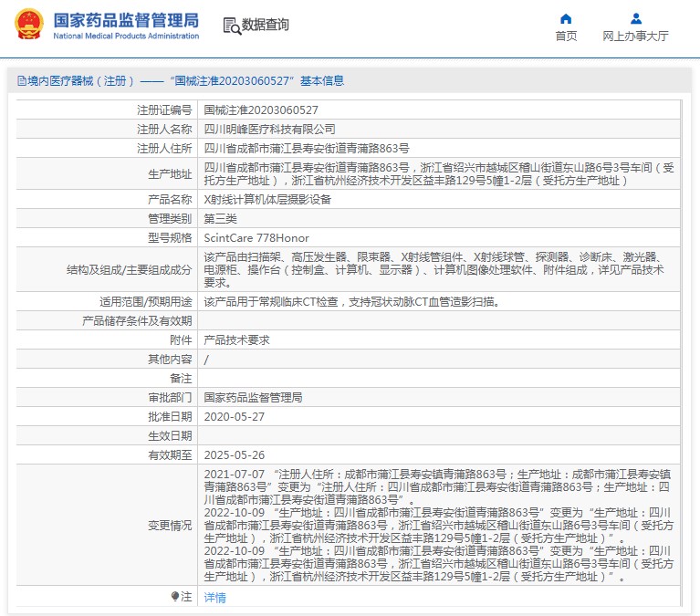Select registration number value 国械注准20203060527

(x=261, y=110)
